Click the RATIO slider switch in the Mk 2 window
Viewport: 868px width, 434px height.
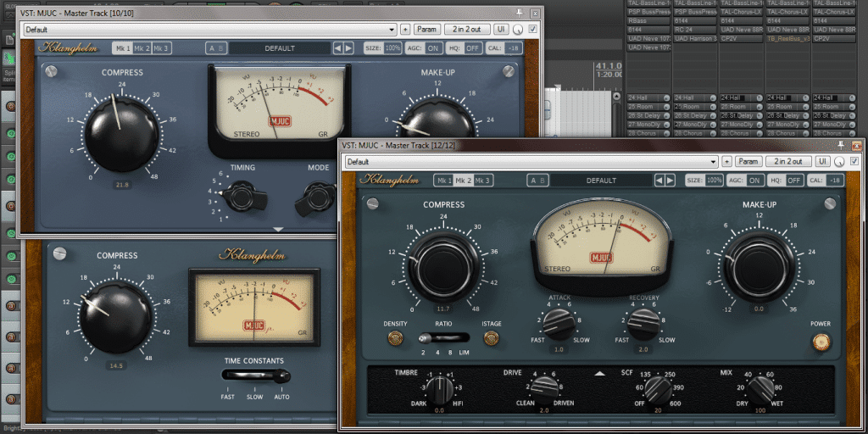[x=442, y=337]
